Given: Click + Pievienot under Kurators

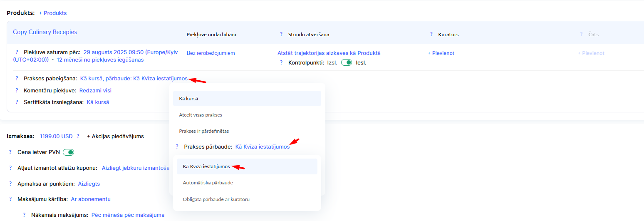Looking at the screenshot, I should (x=441, y=53).
